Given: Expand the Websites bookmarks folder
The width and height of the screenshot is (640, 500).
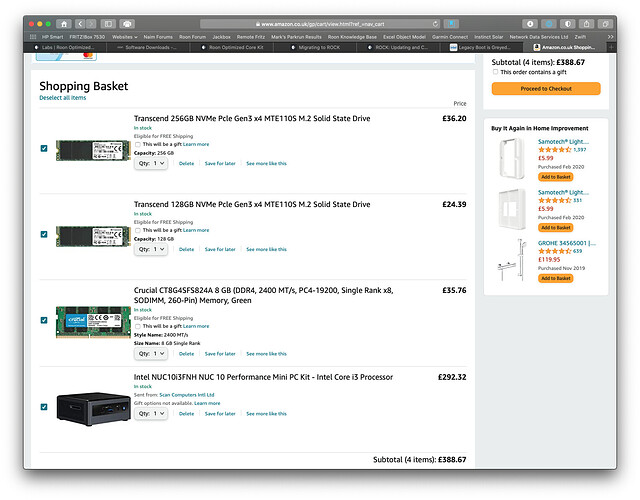Looking at the screenshot, I should tap(124, 37).
